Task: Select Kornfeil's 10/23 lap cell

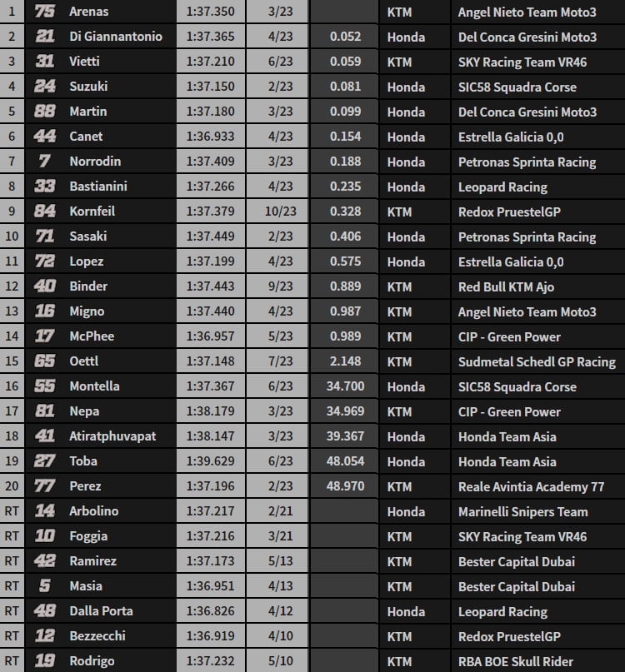Action: [x=280, y=212]
